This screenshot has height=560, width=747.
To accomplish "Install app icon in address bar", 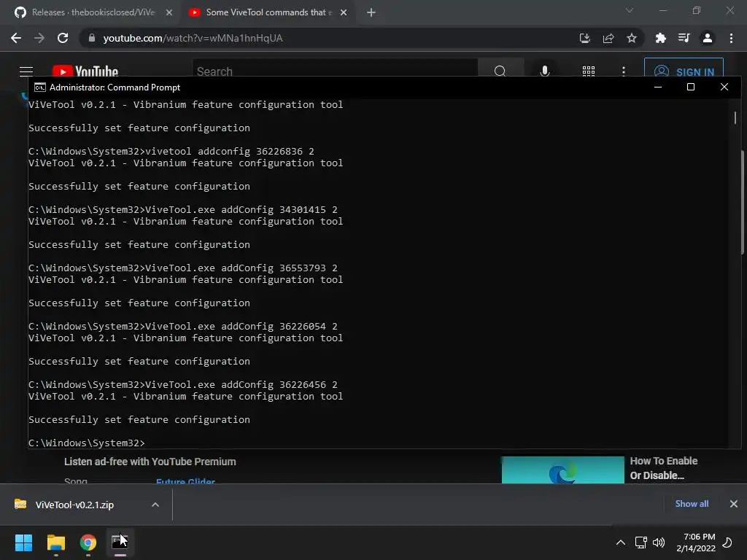I will 585,38.
